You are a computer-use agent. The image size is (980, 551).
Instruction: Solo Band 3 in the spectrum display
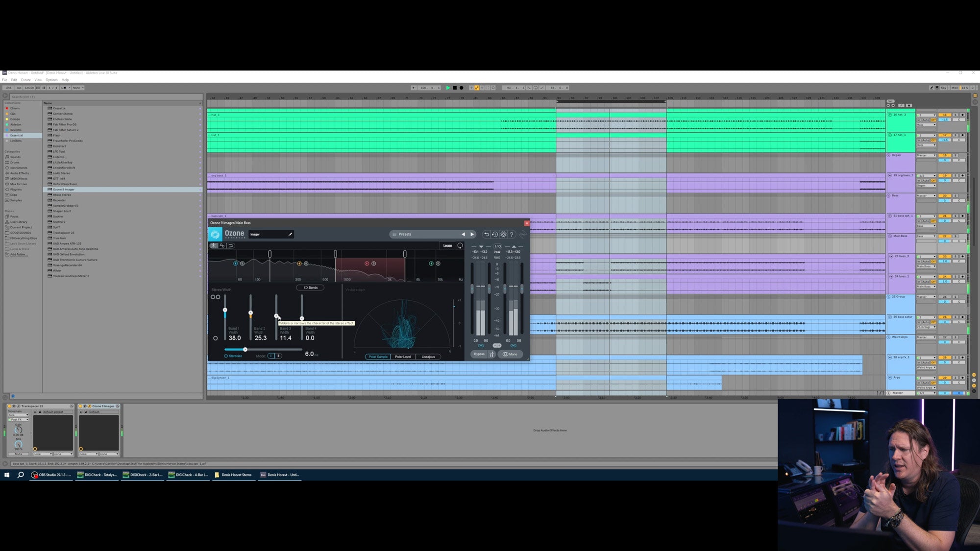coord(373,264)
